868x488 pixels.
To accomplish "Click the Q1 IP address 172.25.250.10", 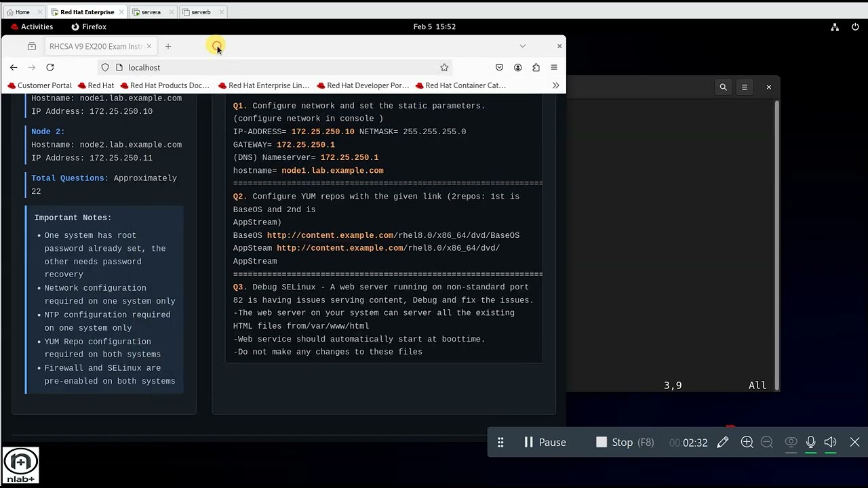I will [323, 131].
